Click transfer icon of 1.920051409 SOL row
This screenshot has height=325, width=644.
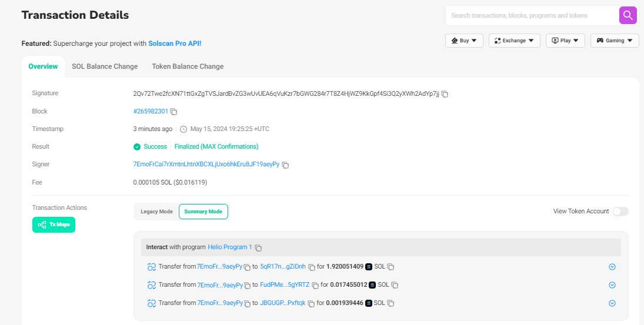[x=152, y=267]
